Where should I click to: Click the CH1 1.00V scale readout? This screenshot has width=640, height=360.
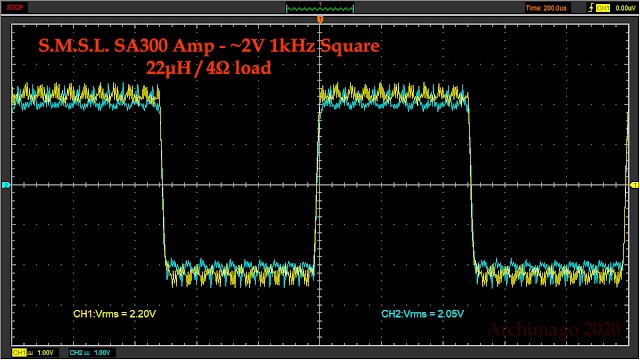point(45,353)
